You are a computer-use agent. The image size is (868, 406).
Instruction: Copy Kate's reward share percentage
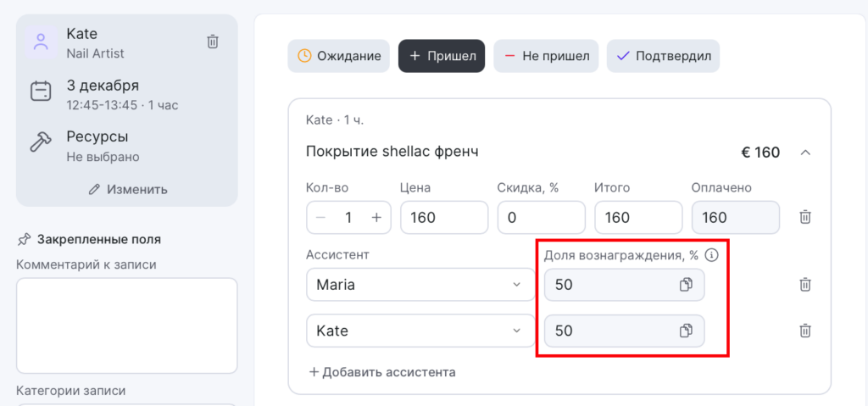point(686,331)
